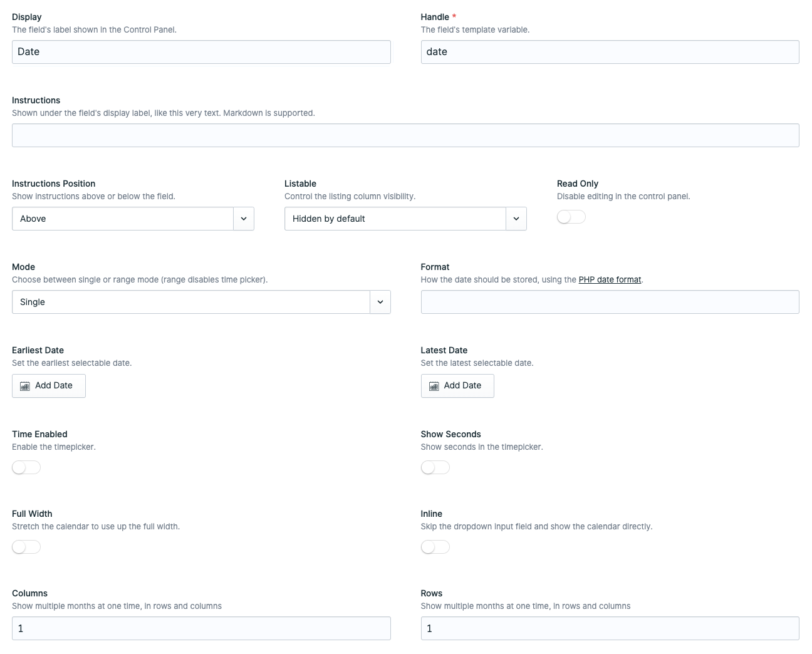Expand the Listable dropdown arrow
The image size is (812, 654).
tap(516, 219)
